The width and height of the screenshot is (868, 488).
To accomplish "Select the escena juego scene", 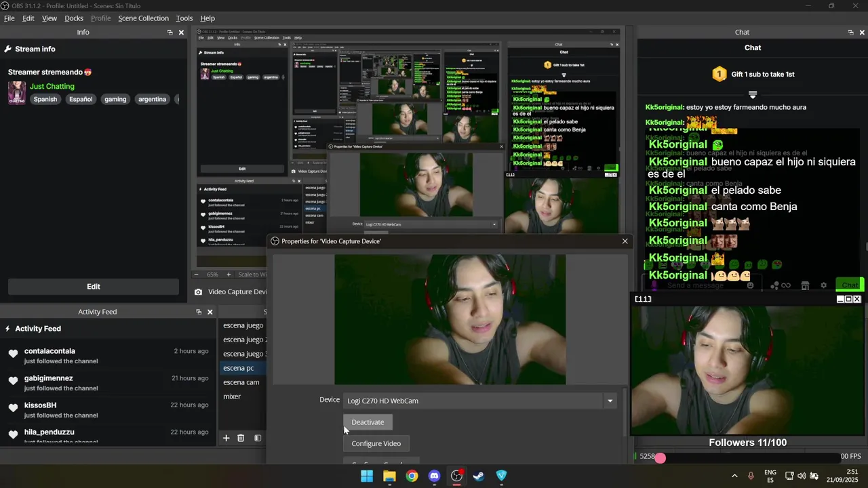I will 243,325.
